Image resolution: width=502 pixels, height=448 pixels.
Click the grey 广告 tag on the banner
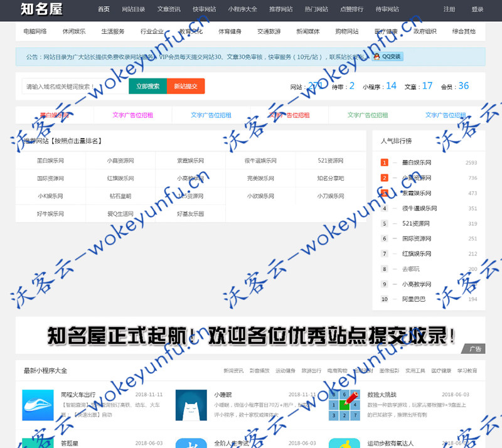(x=474, y=349)
